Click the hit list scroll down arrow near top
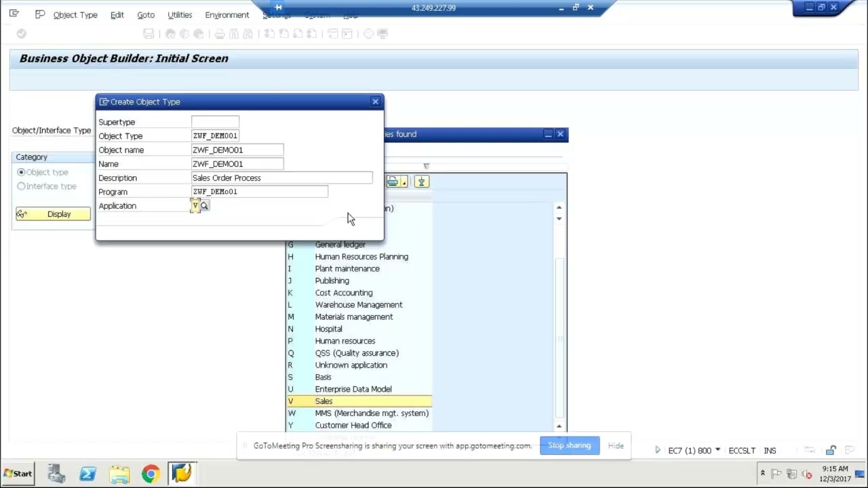The height and width of the screenshot is (488, 868). pos(559,218)
